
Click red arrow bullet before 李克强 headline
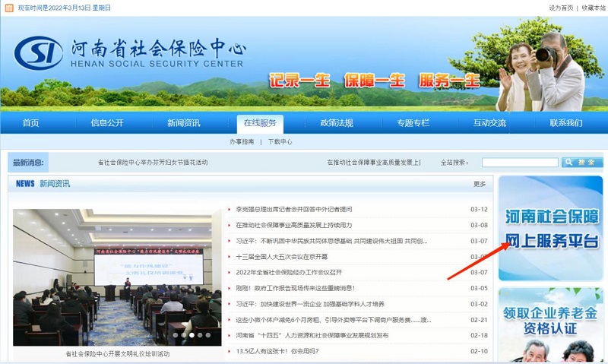(x=230, y=210)
